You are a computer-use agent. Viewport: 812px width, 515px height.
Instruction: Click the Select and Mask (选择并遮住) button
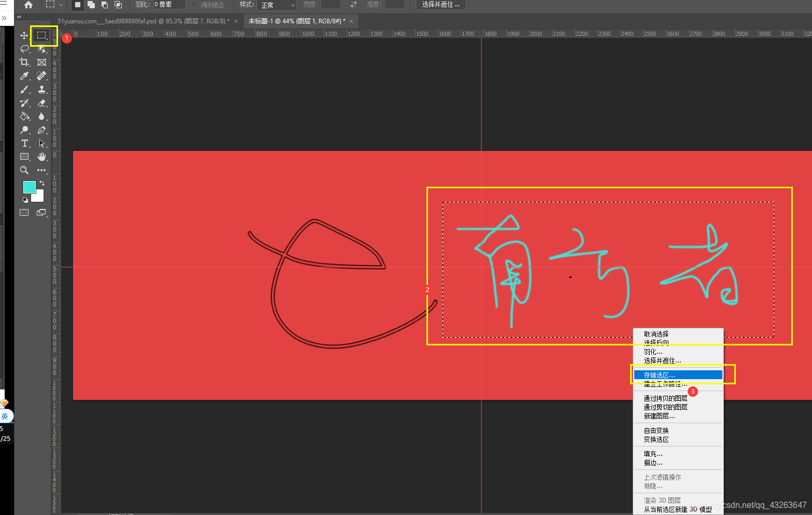[x=440, y=5]
